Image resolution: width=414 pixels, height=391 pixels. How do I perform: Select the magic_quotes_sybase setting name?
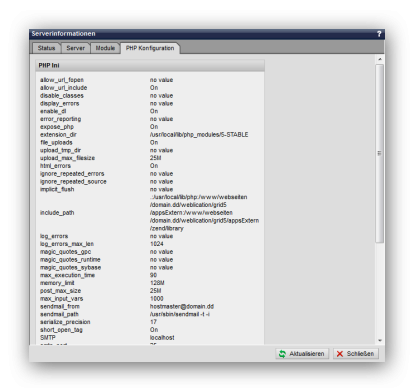[x=71, y=268]
